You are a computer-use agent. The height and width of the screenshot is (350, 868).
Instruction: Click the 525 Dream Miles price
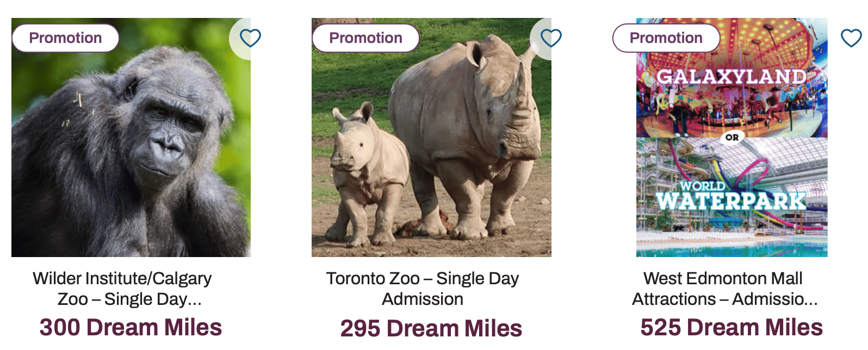(x=731, y=327)
